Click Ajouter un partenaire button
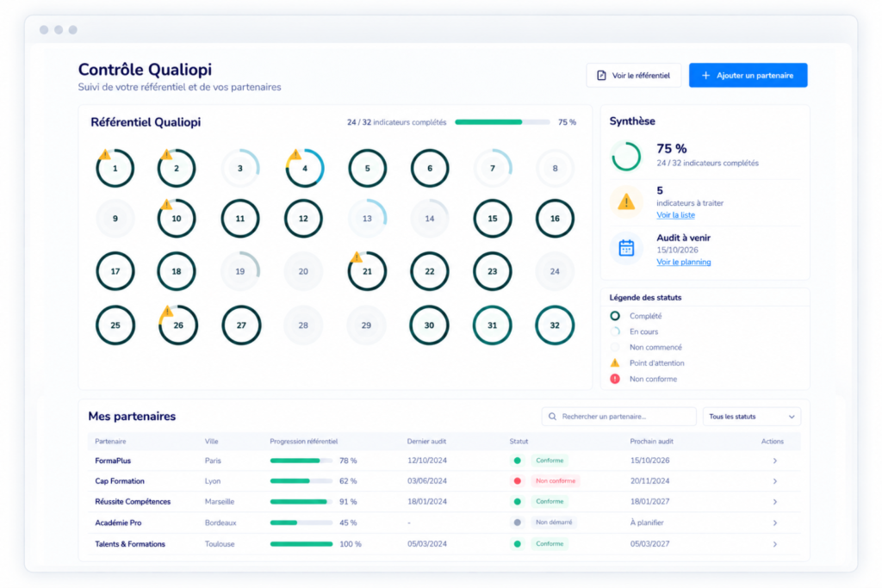This screenshot has height=588, width=882. click(x=748, y=75)
